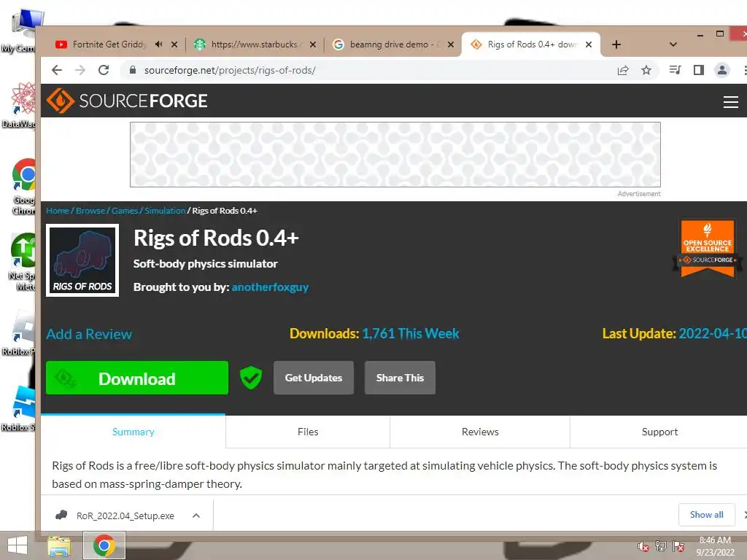
Task: Open the media control playlist icon
Action: click(675, 71)
